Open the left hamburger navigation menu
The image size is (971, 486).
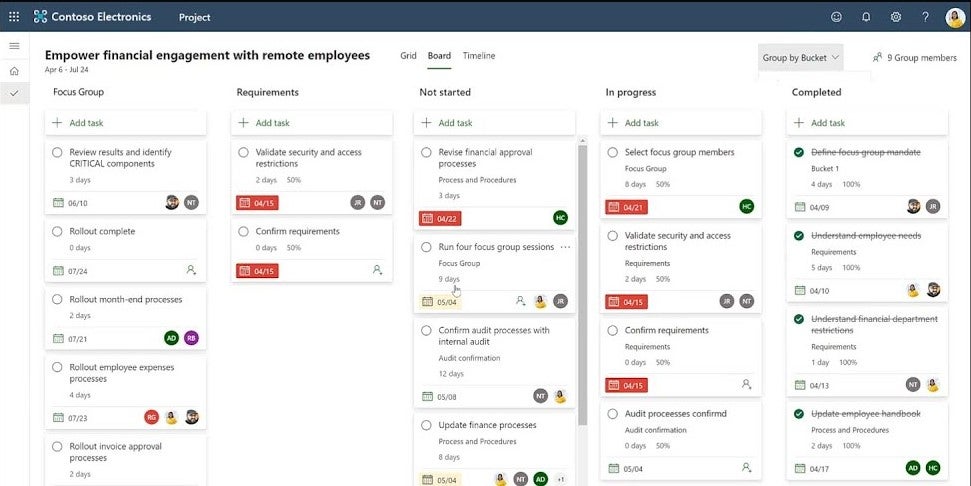14,46
